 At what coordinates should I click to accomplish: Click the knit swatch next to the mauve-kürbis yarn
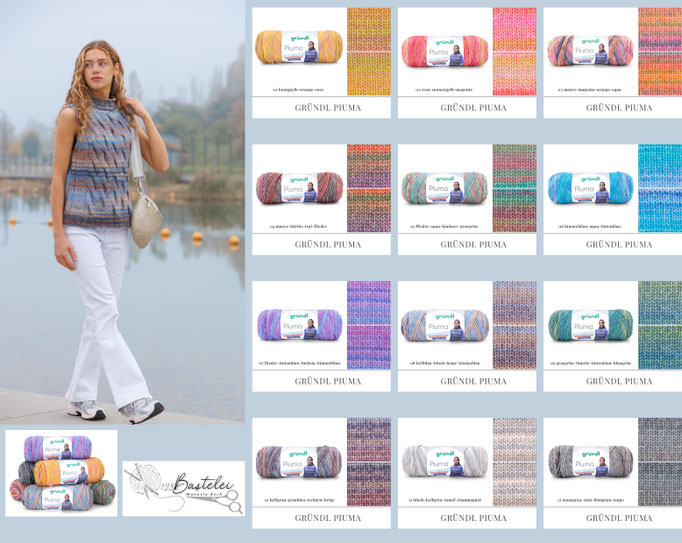369,188
